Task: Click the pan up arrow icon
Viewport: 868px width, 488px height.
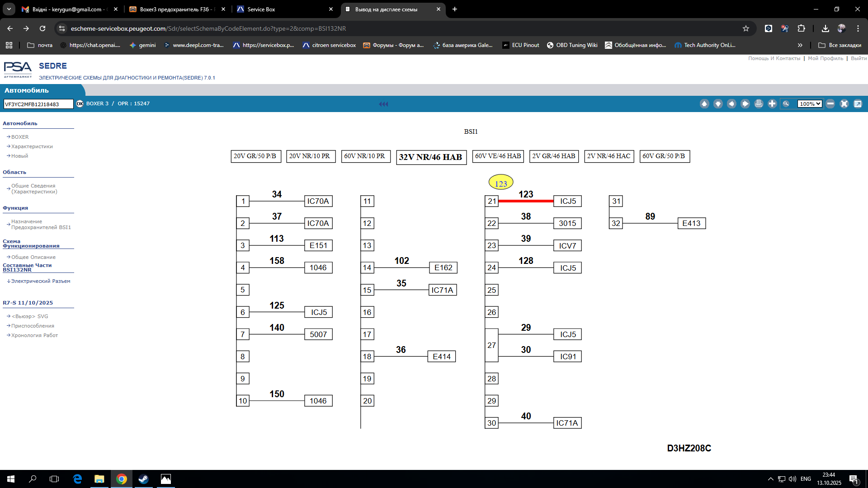Action: click(704, 104)
